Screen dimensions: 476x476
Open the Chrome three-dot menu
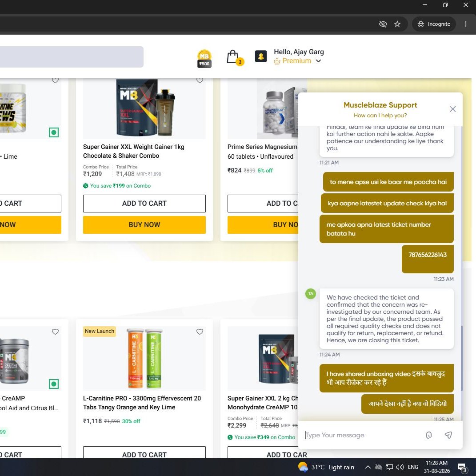[466, 24]
